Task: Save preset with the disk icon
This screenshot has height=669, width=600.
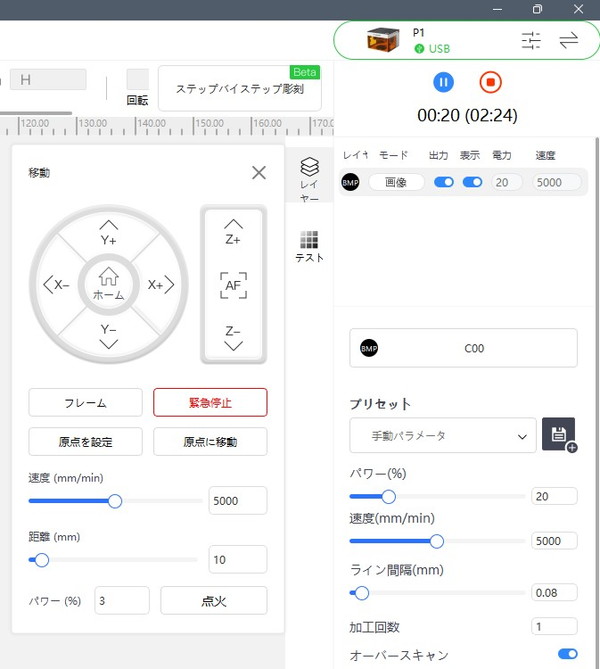Action: point(559,436)
